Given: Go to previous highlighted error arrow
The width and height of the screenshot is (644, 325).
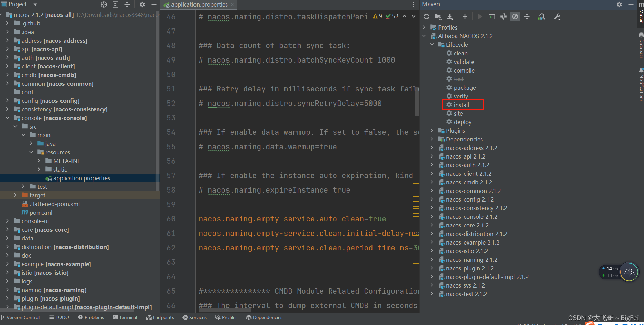Looking at the screenshot, I should click(x=404, y=16).
